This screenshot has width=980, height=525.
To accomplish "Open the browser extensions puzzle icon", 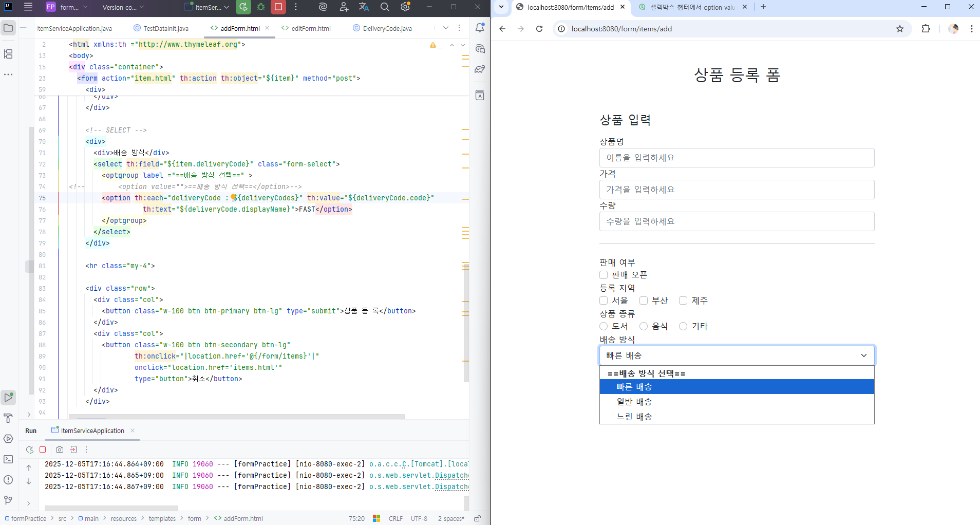I will coord(926,29).
